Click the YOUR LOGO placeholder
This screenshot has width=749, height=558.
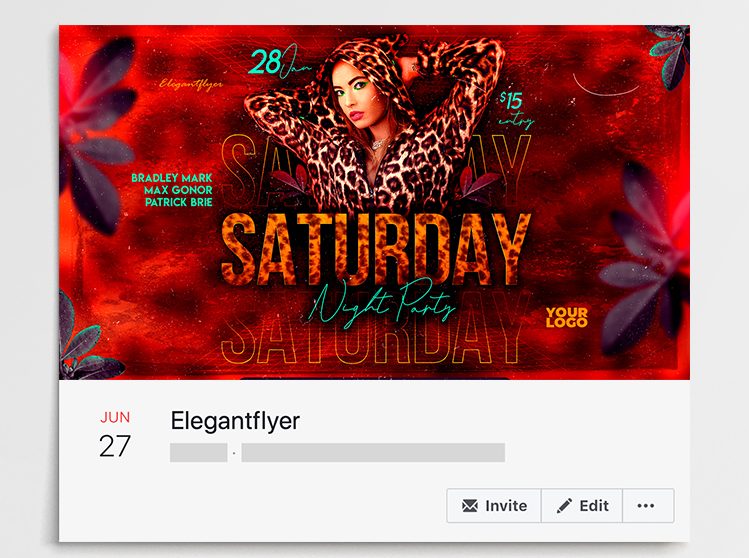point(567,317)
